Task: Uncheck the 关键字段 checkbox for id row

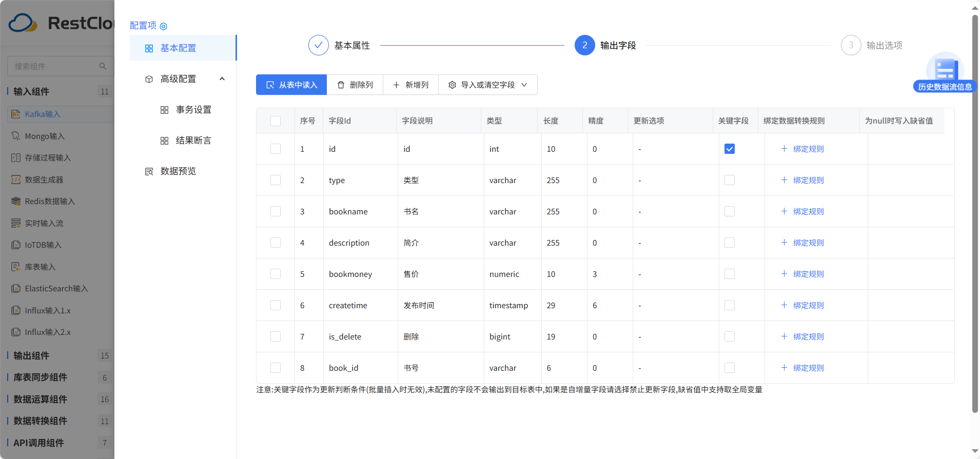Action: coord(729,149)
